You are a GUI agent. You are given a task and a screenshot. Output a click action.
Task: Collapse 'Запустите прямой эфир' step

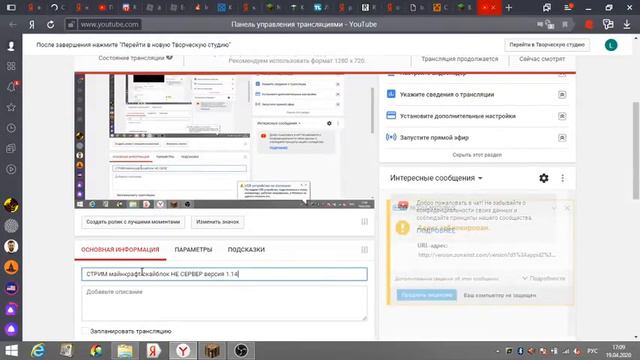pyautogui.click(x=562, y=138)
